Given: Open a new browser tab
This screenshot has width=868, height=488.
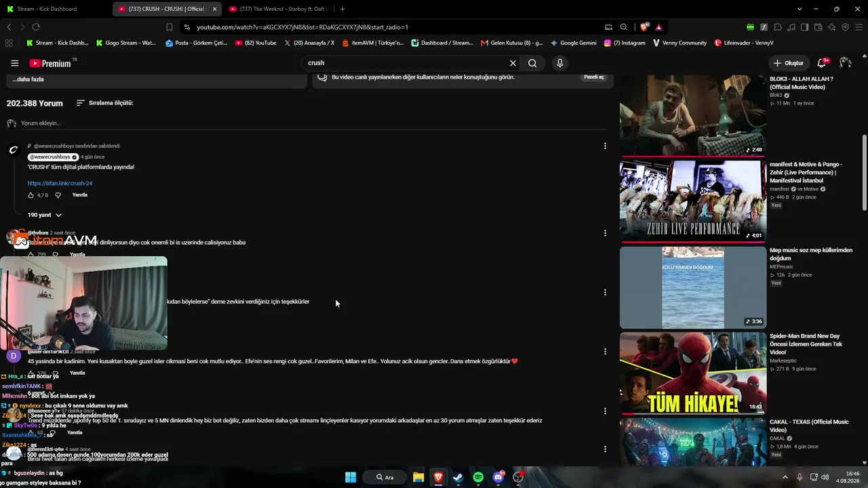Looking at the screenshot, I should [x=342, y=9].
